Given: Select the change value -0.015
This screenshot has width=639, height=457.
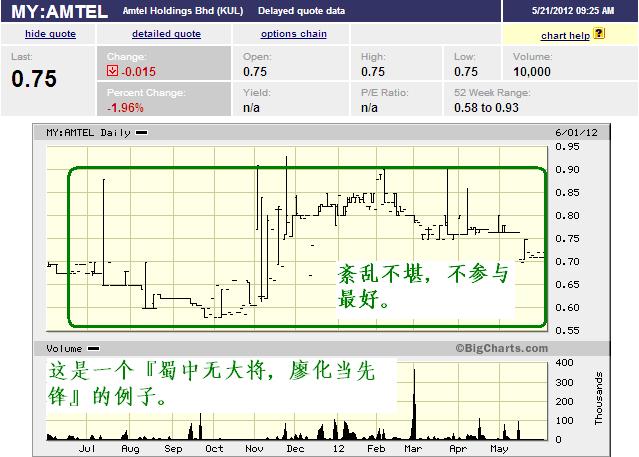Looking at the screenshot, I should (139, 72).
